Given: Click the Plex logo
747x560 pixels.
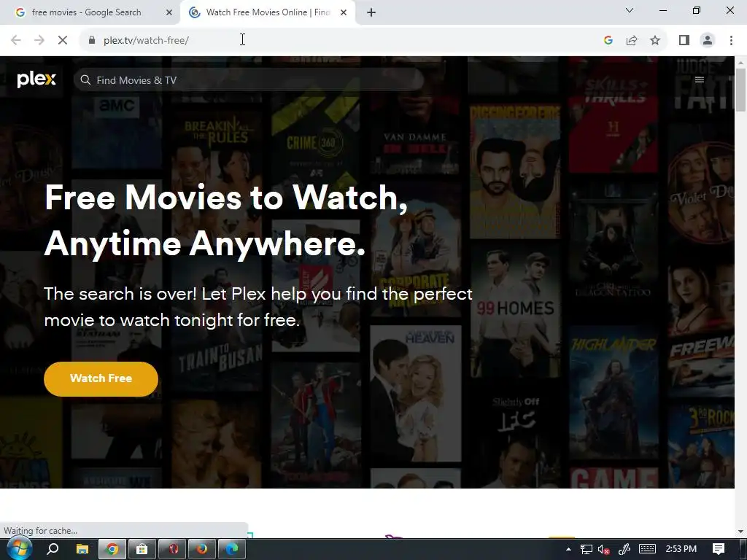Looking at the screenshot, I should [36, 79].
